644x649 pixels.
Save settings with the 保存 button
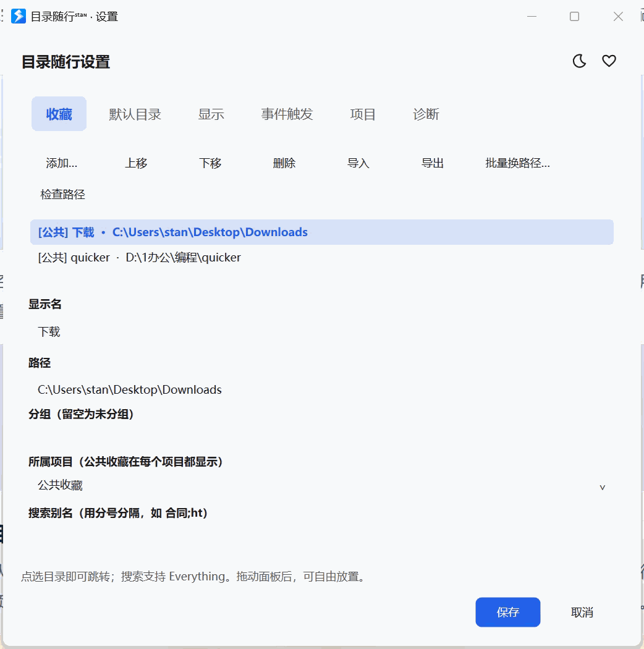pos(508,612)
